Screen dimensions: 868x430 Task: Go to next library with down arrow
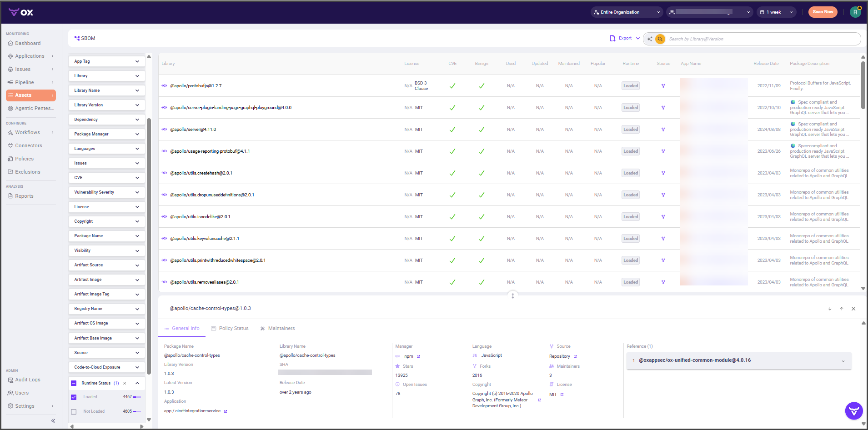point(830,309)
